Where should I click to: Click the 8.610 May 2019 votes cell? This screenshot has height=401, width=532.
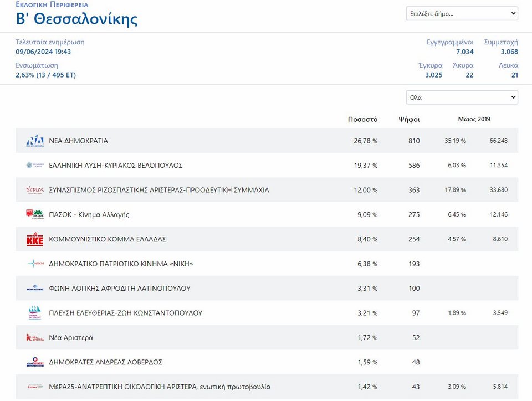[x=500, y=239]
